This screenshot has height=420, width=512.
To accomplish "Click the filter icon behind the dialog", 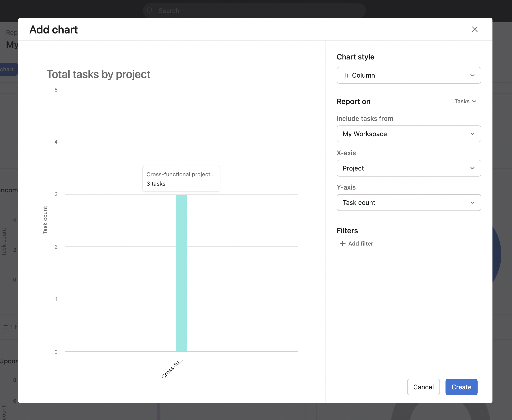I will 6,327.
